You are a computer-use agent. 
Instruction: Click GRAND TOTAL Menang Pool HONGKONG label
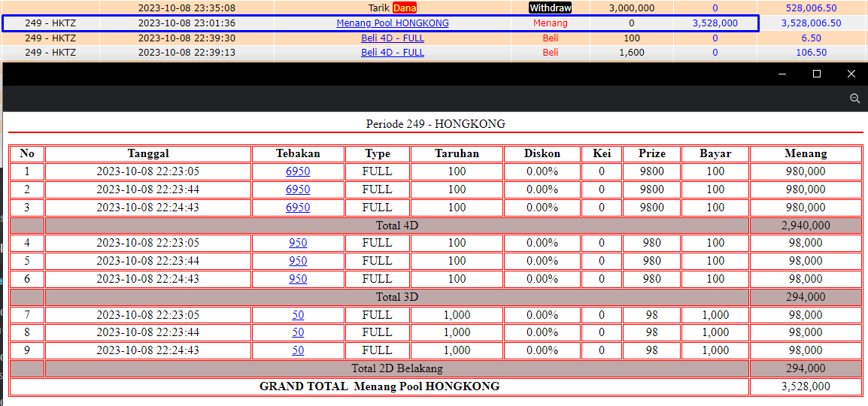pos(379,386)
